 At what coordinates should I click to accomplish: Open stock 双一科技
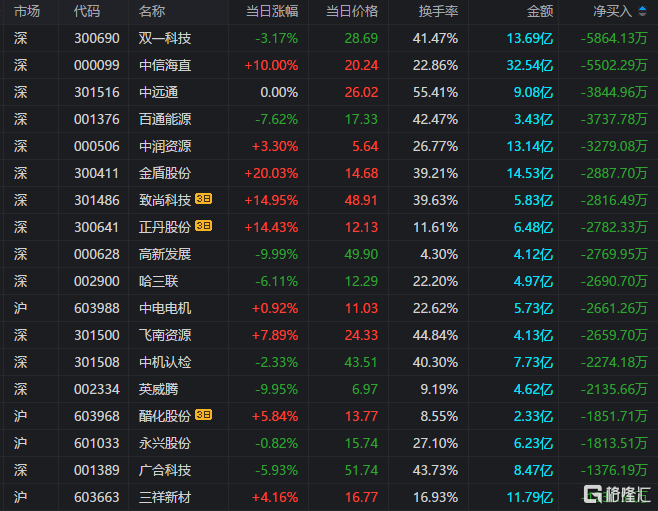pos(165,39)
